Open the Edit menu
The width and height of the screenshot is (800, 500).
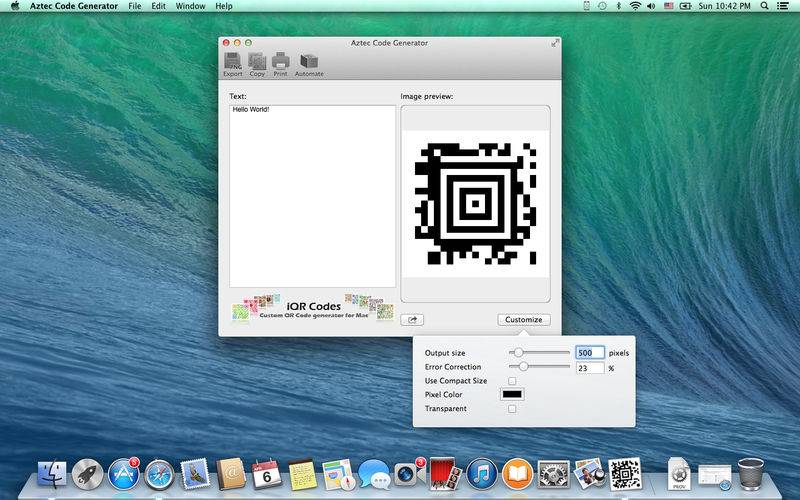pyautogui.click(x=159, y=6)
